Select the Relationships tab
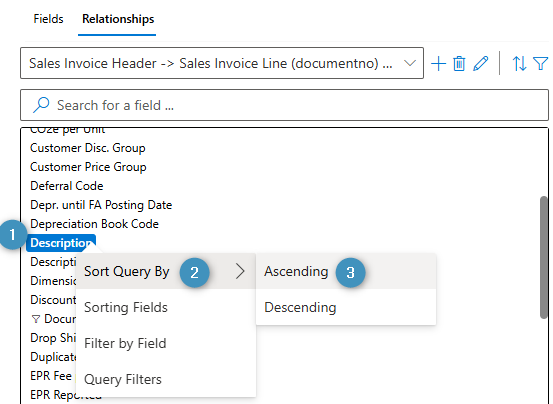 click(x=118, y=19)
